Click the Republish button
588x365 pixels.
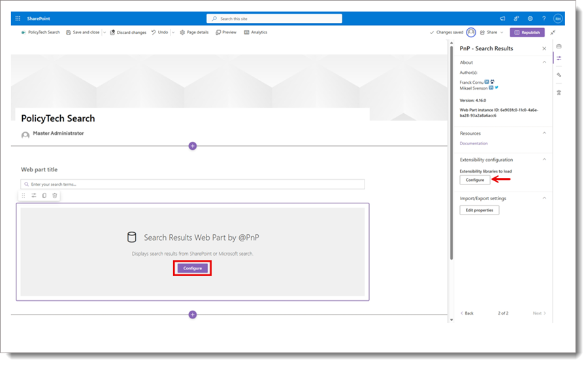click(x=527, y=32)
